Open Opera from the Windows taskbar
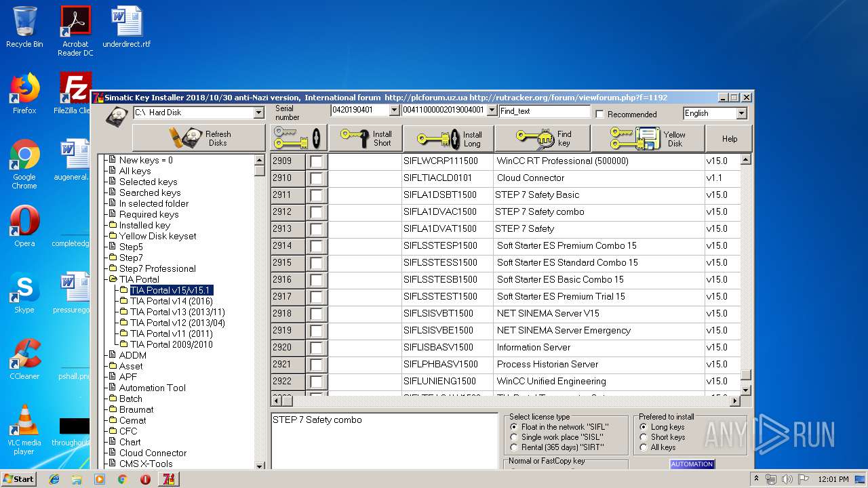This screenshot has width=868, height=488. click(145, 479)
